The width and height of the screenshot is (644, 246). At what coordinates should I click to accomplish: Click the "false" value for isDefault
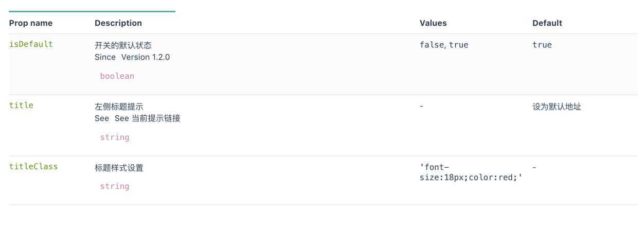point(431,45)
